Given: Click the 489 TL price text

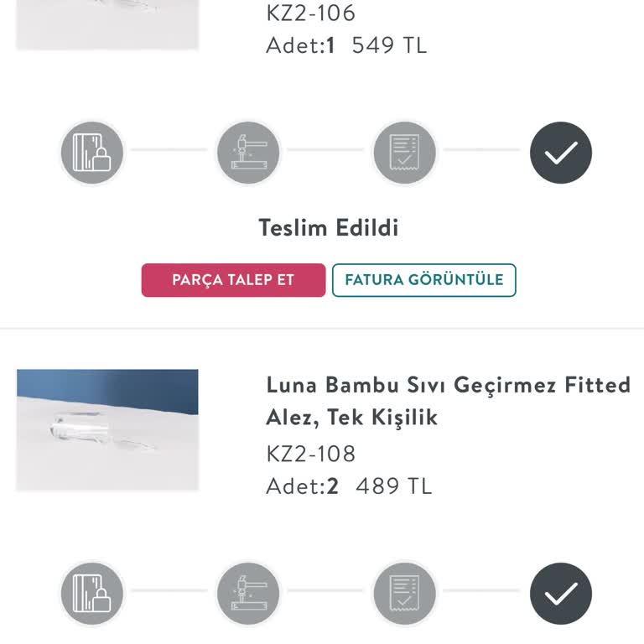Looking at the screenshot, I should coord(394,486).
